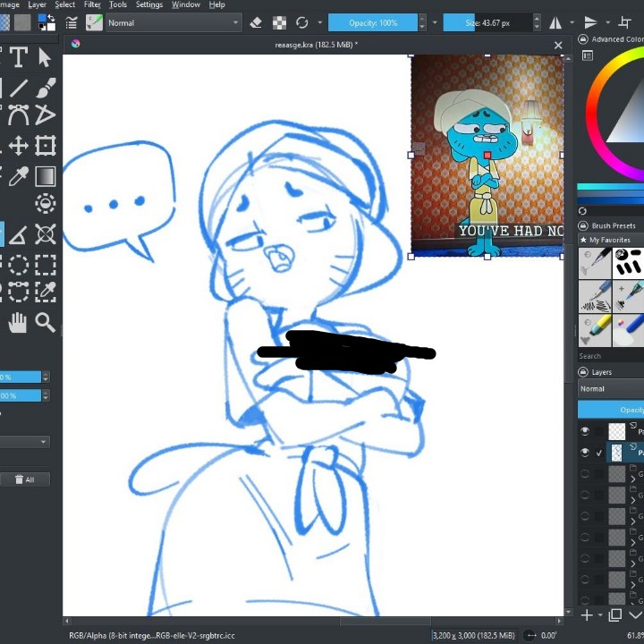Select the Freehand Brush tool
Image resolution: width=644 pixels, height=644 pixels.
(x=46, y=88)
